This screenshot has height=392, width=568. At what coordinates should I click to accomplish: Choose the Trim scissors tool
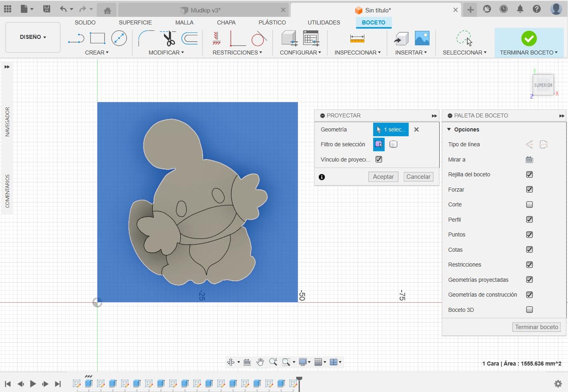[169, 39]
